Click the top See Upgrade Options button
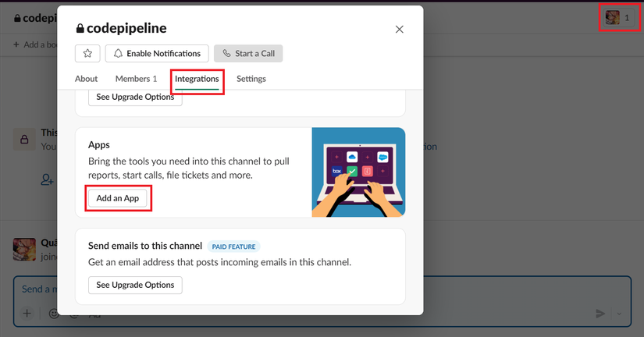Screen dimensions: 644x337 pos(135,98)
